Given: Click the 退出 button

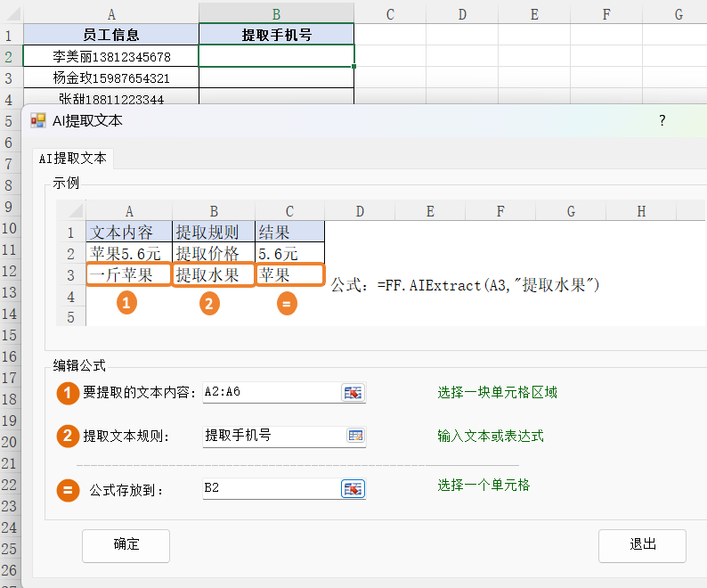Looking at the screenshot, I should click(642, 545).
